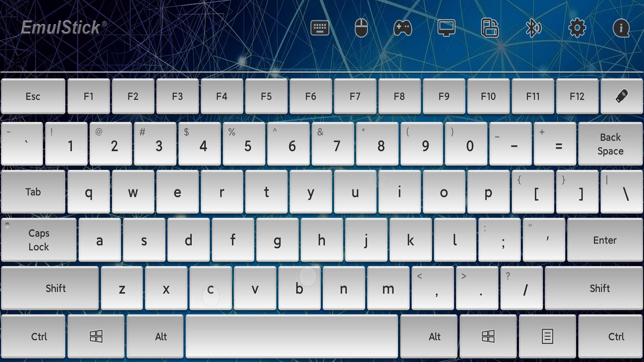Press the Windows key left

coord(96,336)
